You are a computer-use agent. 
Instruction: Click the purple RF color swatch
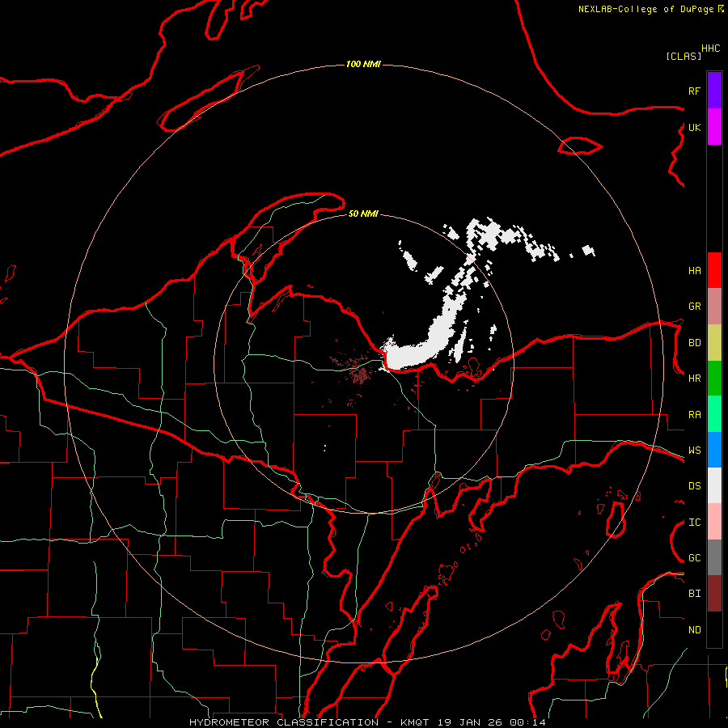(714, 91)
